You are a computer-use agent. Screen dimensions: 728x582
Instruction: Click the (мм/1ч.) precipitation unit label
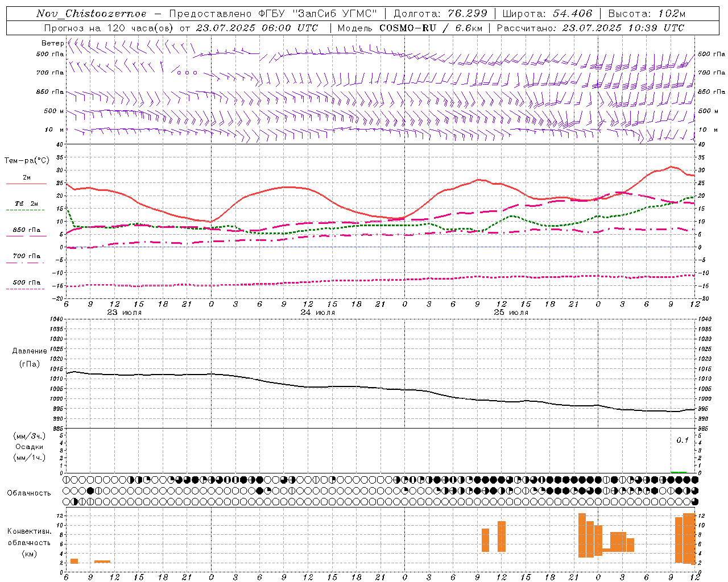tap(30, 458)
